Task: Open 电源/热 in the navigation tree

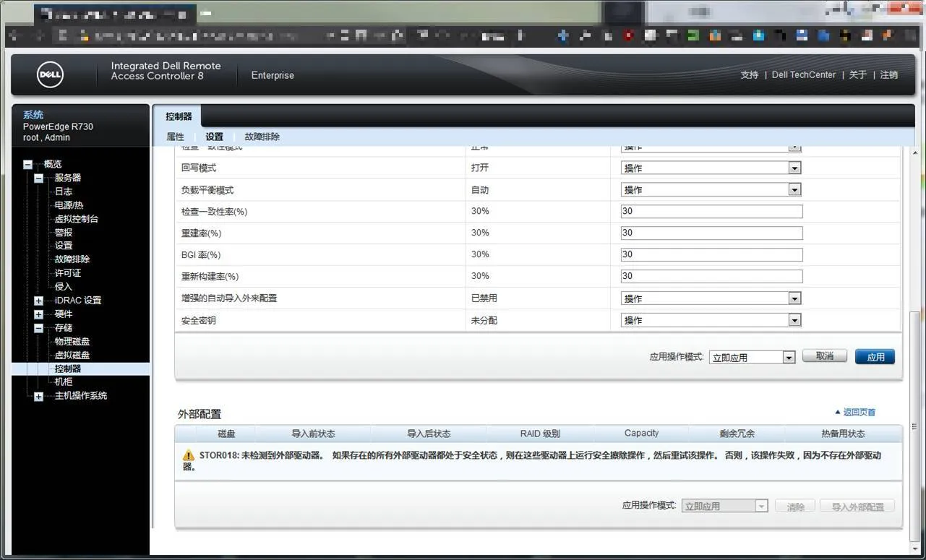Action: pyautogui.click(x=69, y=205)
